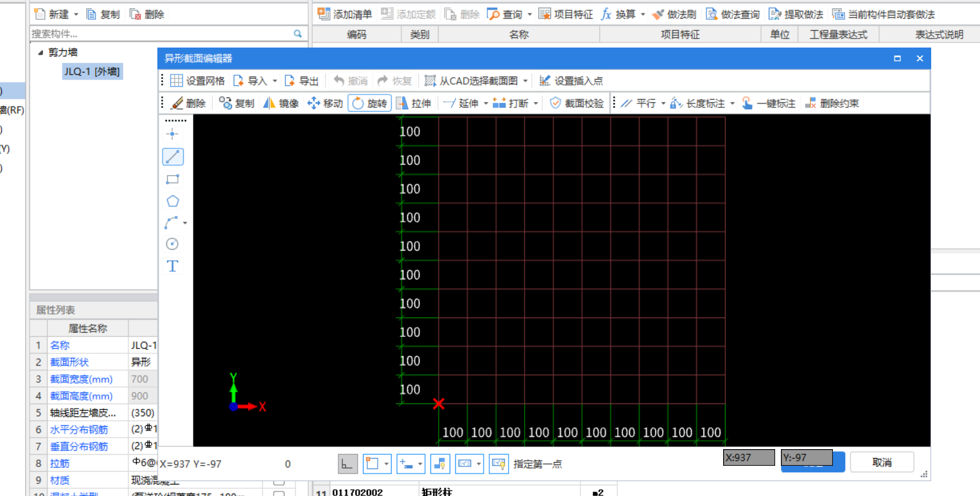Select the arc drawing tool
Viewport: 980px width, 496px height.
tap(171, 223)
